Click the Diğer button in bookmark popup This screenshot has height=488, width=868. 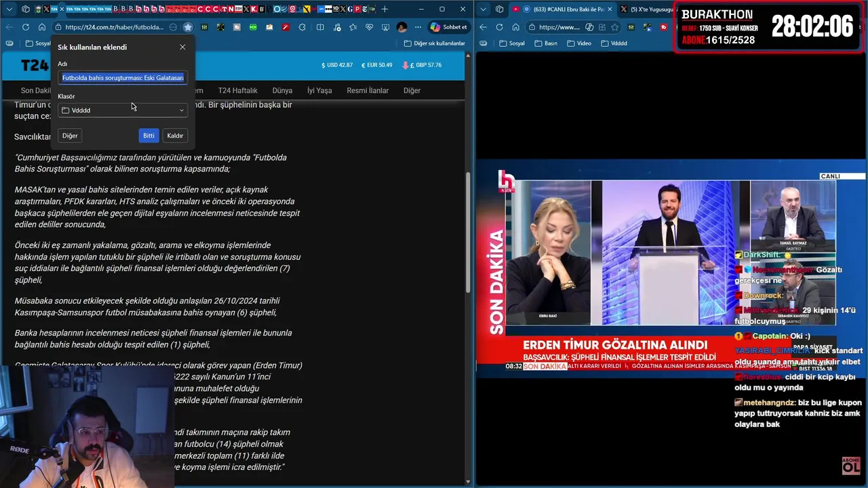coord(70,136)
